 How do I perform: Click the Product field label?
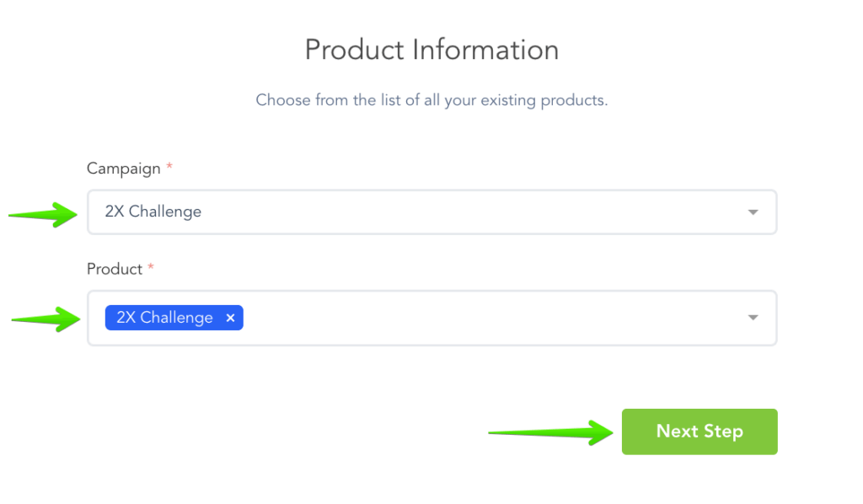[x=115, y=269]
